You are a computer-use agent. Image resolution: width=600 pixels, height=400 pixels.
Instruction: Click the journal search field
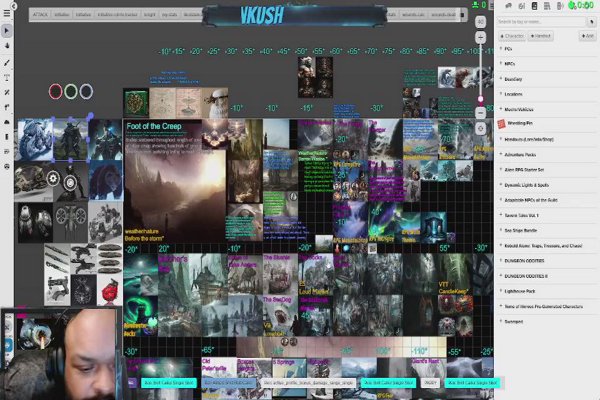click(x=541, y=22)
